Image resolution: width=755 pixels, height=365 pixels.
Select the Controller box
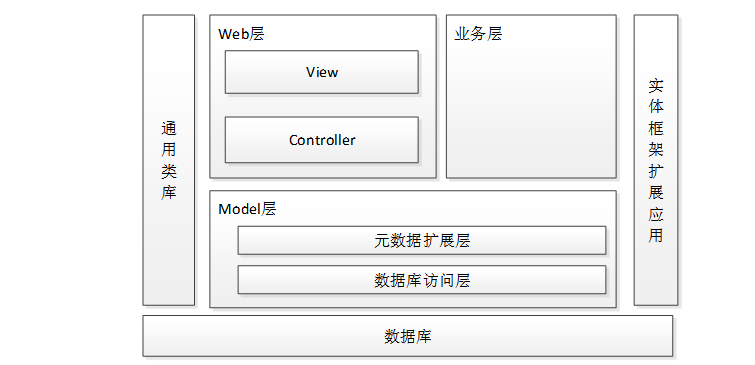click(x=322, y=140)
